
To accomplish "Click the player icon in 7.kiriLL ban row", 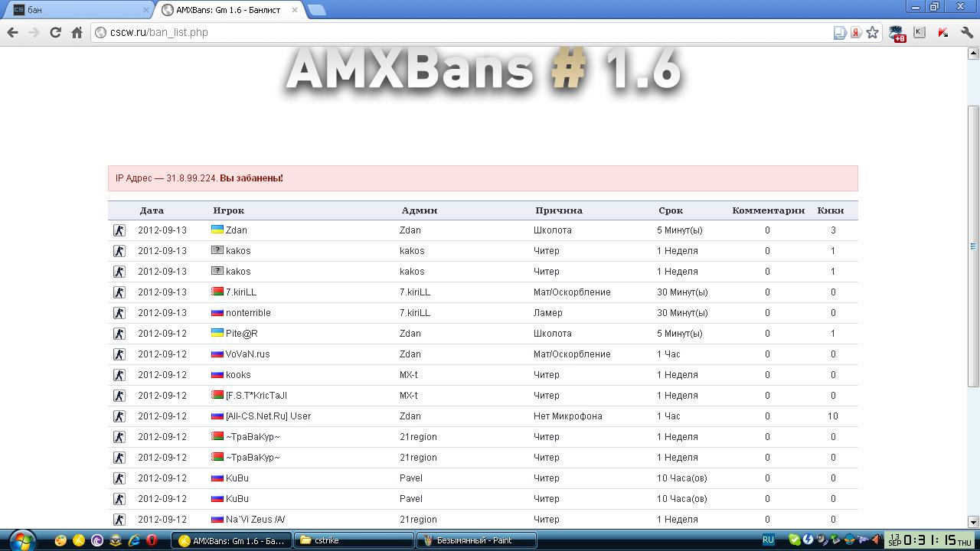I will pos(119,292).
